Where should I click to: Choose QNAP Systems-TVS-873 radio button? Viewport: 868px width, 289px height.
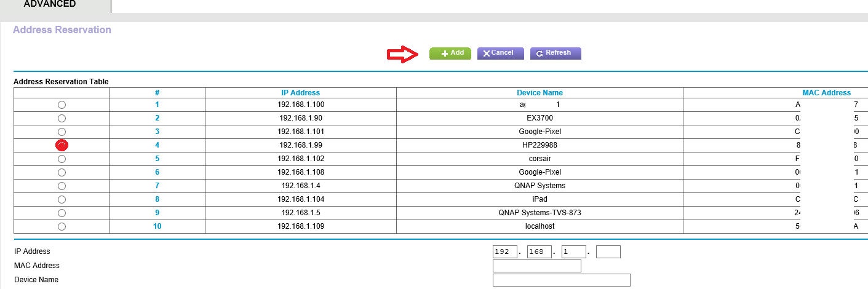pyautogui.click(x=62, y=213)
